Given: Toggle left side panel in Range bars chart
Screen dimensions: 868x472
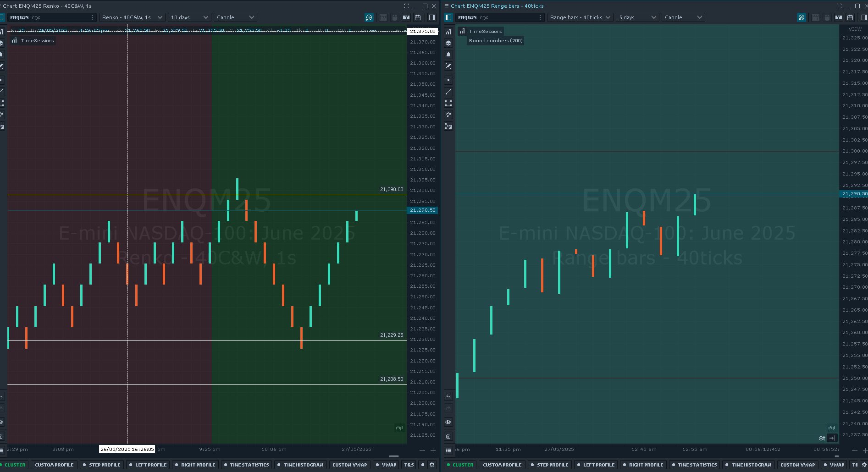Looking at the screenshot, I should [x=448, y=17].
